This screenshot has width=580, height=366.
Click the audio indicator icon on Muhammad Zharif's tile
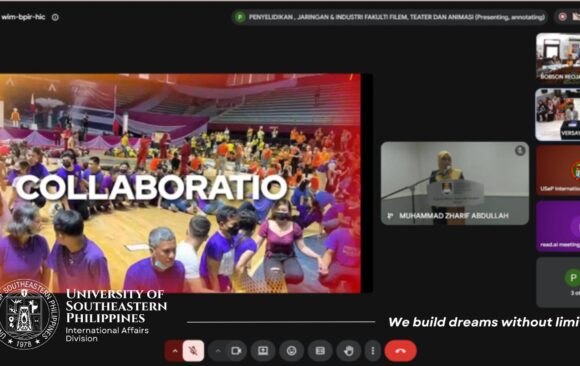(520, 150)
